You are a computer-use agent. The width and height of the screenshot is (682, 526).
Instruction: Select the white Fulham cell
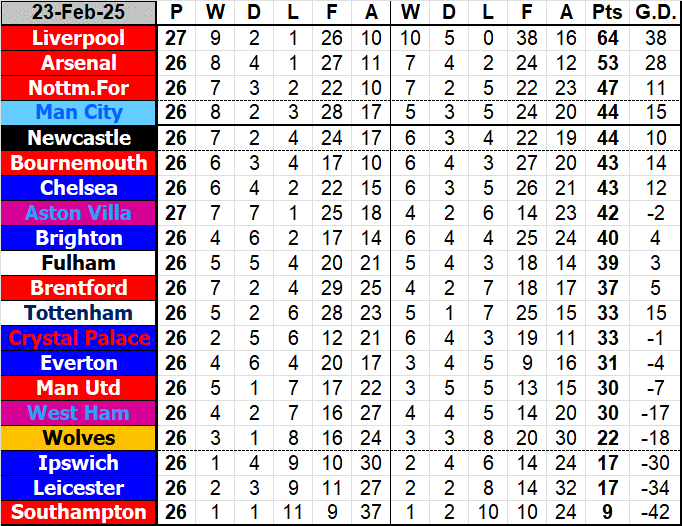(79, 263)
